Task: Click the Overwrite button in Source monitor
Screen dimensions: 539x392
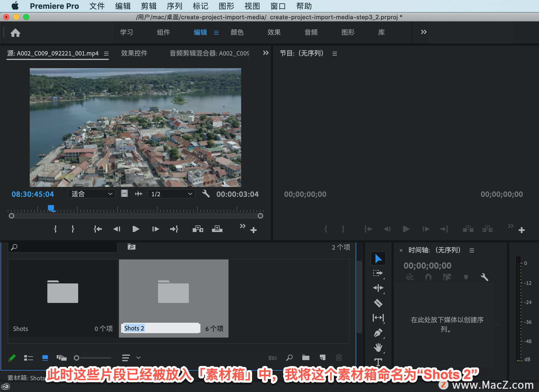Action: point(217,229)
